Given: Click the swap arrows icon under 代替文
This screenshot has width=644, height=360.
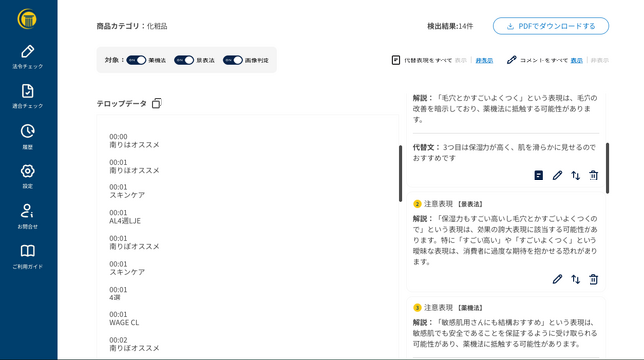Looking at the screenshot, I should (x=575, y=176).
